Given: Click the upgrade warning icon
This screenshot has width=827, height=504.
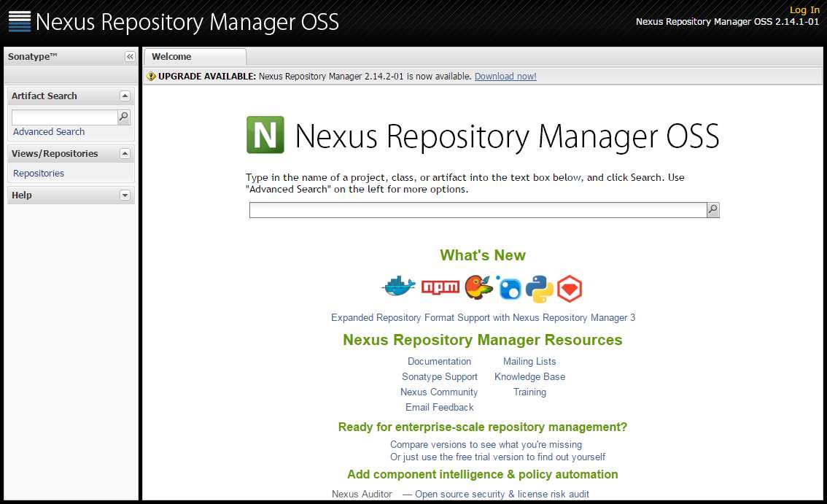Looking at the screenshot, I should (151, 76).
